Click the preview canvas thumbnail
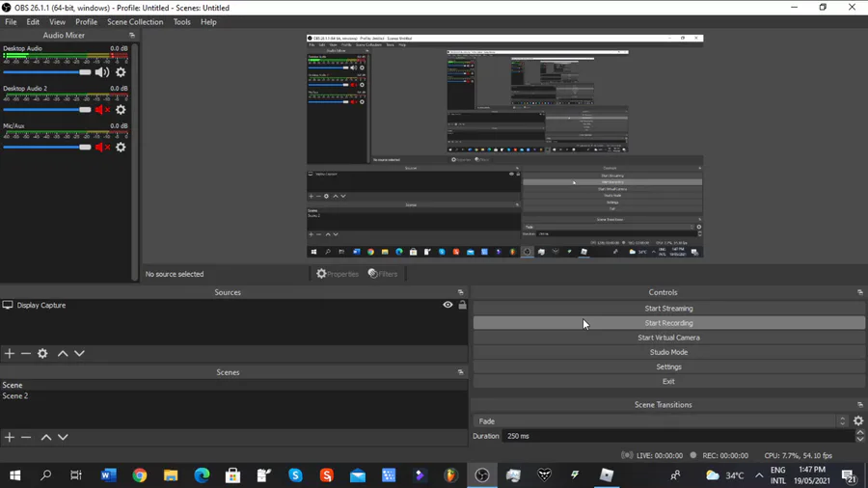 click(504, 146)
